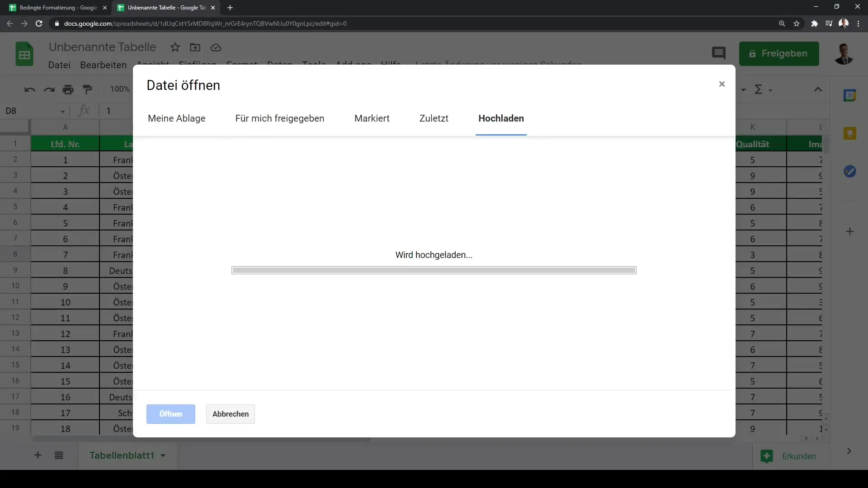Move document using folder icon
Viewport: 868px width, 488px height.
pos(195,47)
